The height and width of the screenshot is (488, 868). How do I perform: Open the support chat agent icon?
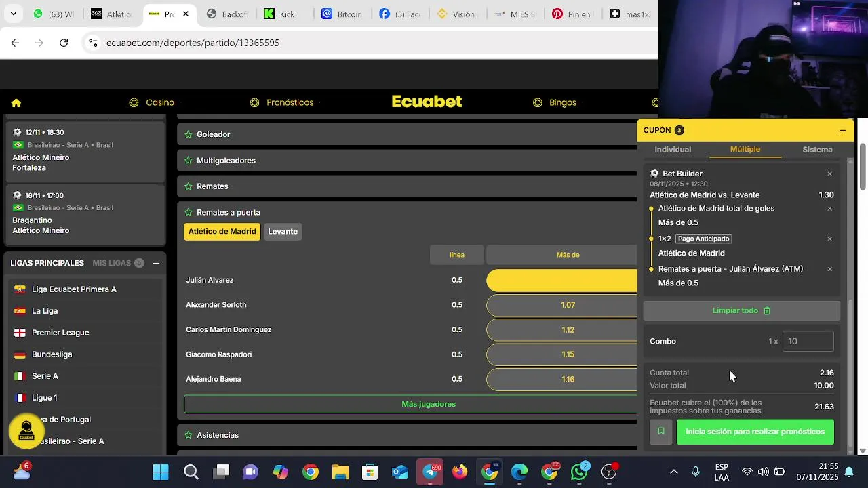click(26, 430)
